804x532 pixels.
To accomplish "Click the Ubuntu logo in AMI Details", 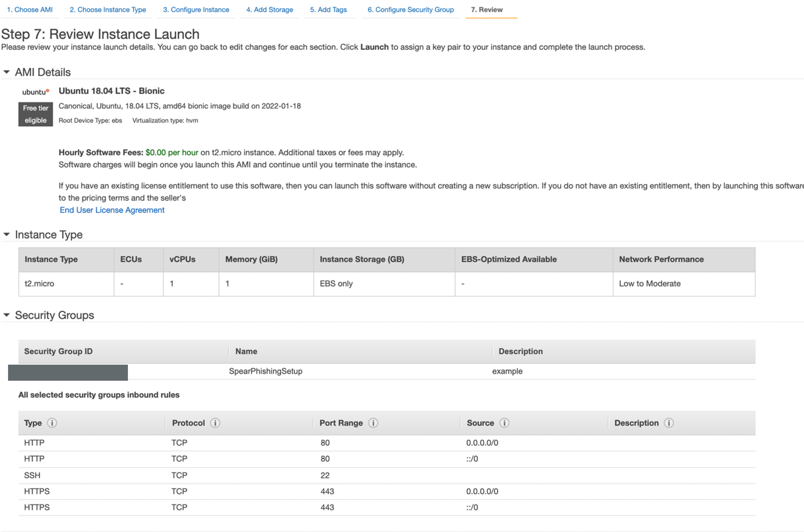I will (x=35, y=92).
